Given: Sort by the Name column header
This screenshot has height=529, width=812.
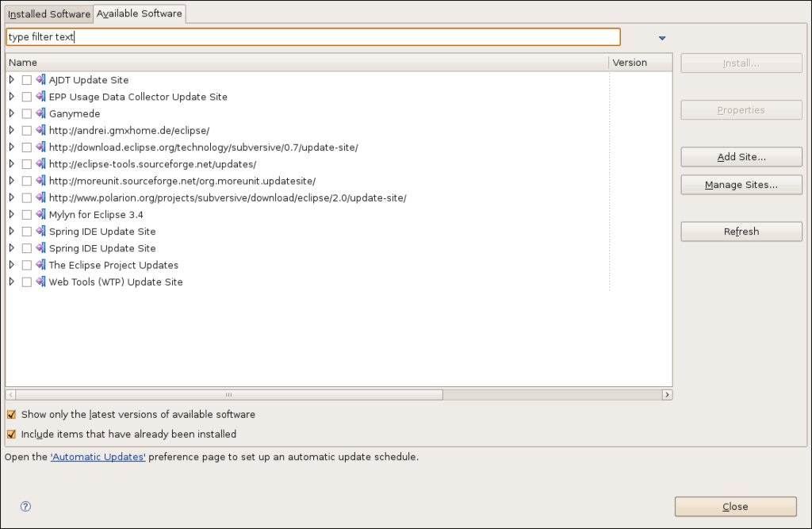Looking at the screenshot, I should click(307, 62).
